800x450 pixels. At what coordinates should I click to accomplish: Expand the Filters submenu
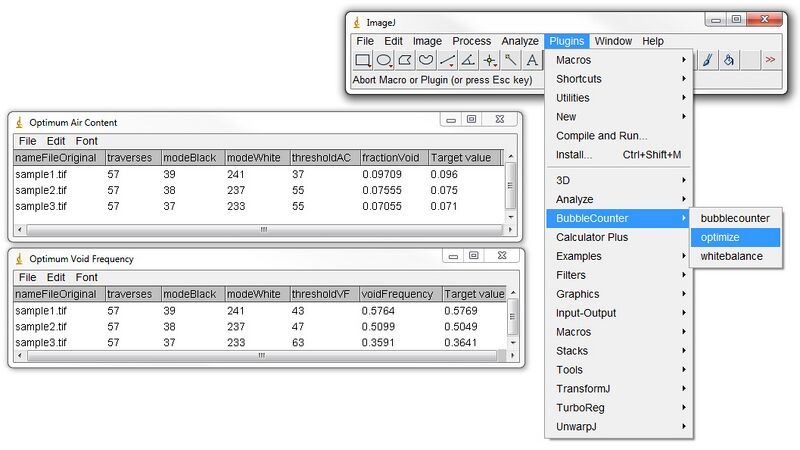[618, 275]
